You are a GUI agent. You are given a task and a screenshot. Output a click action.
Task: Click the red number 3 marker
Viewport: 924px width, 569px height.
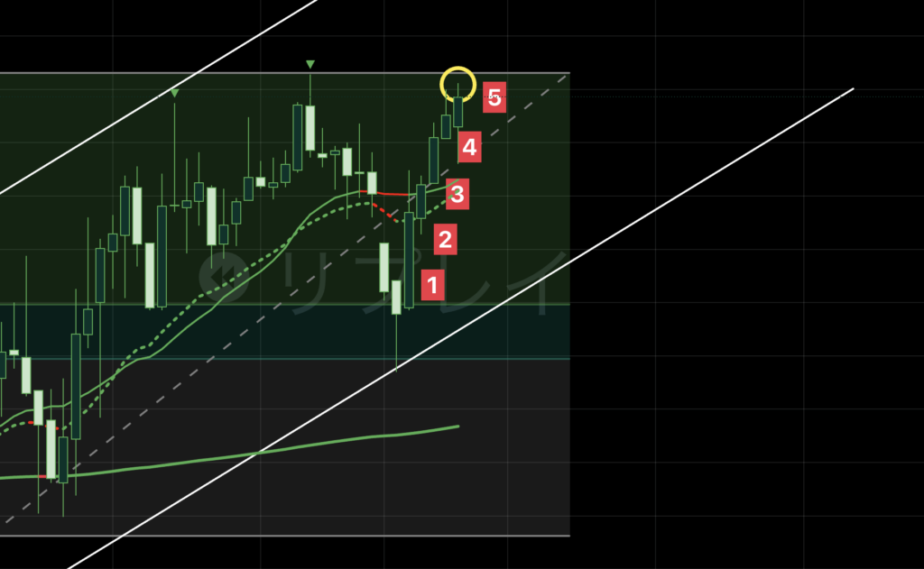point(457,194)
